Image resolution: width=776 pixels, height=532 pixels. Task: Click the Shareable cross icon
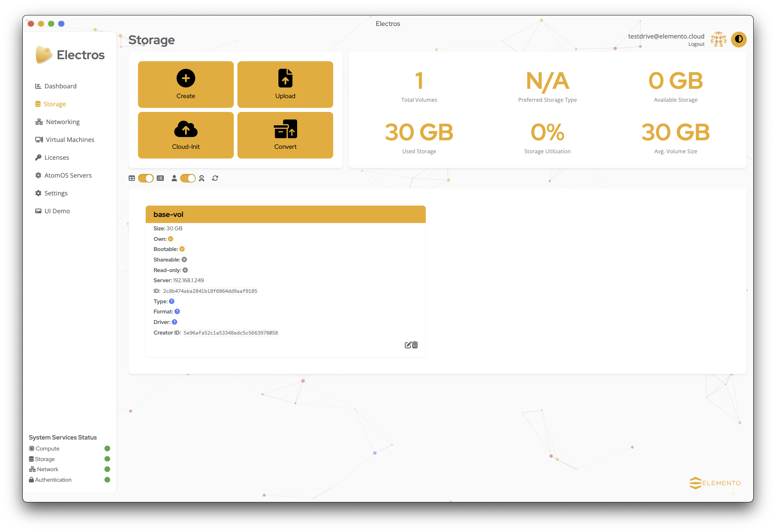184,260
